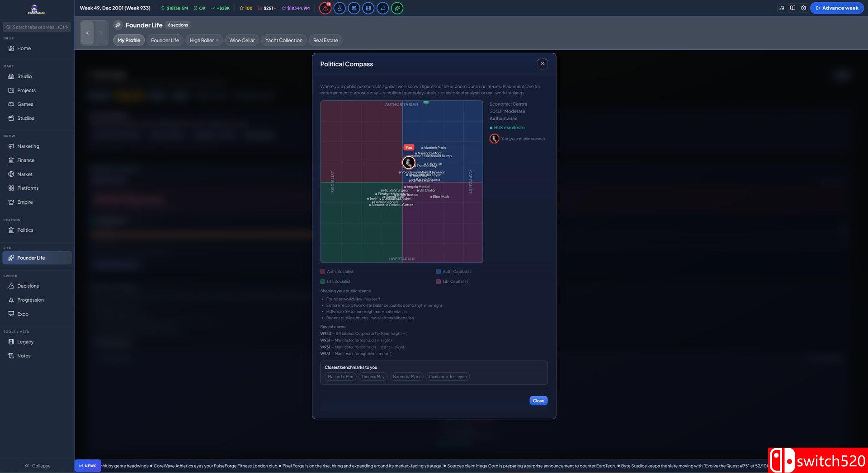Open Marketing in the sidebar
This screenshot has height=473, width=868.
(x=37, y=146)
